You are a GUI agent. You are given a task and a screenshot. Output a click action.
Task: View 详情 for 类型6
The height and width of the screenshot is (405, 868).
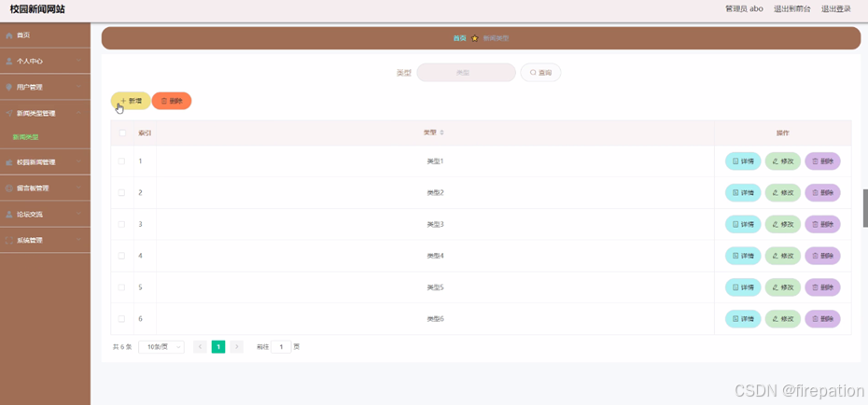point(743,319)
